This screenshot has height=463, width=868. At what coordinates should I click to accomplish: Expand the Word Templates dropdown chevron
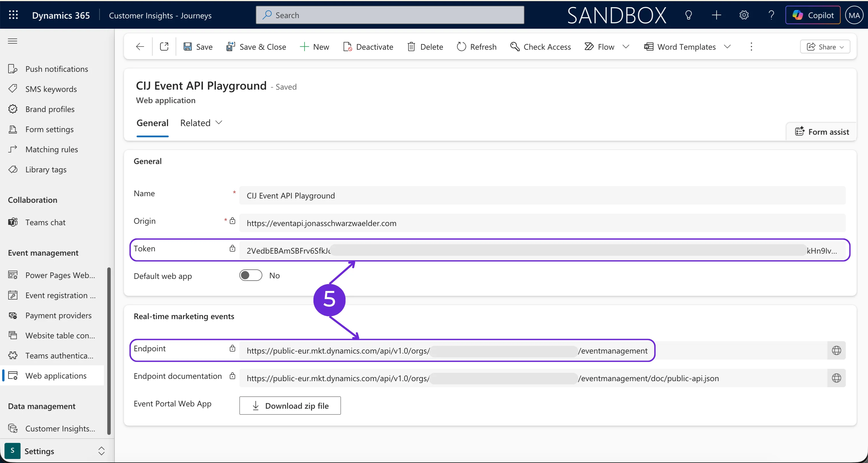pos(727,47)
